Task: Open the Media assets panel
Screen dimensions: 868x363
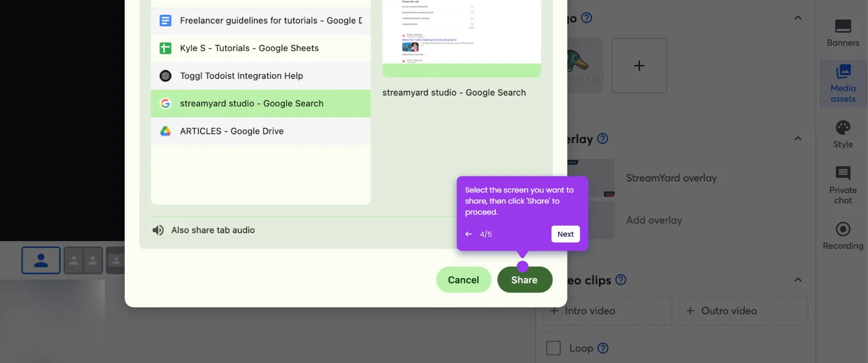Action: coord(843,83)
